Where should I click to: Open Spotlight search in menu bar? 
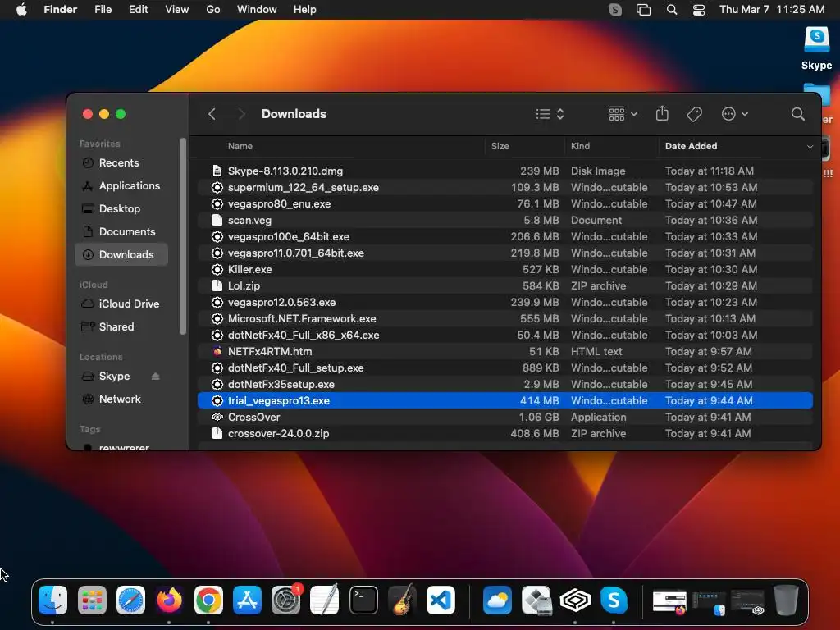[x=671, y=10]
